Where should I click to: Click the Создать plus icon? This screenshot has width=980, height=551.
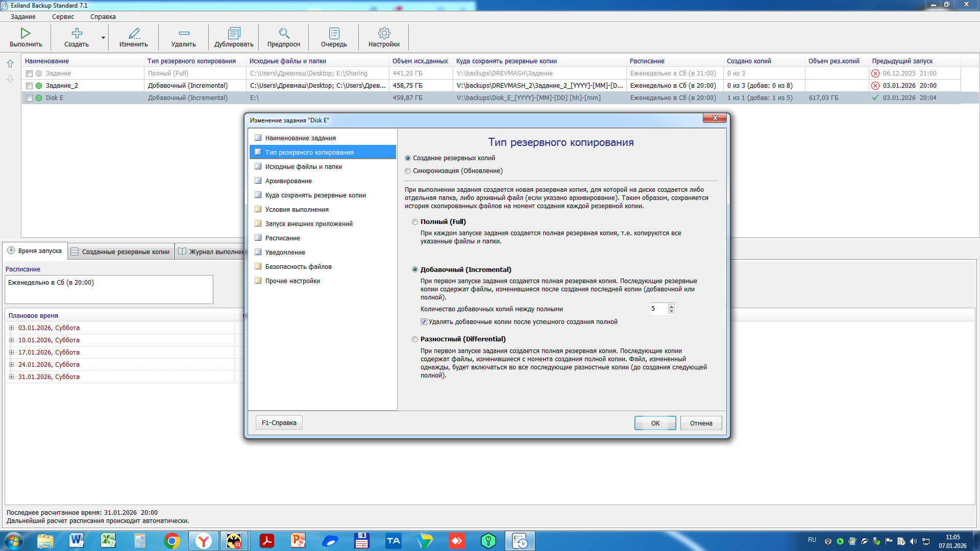(77, 34)
